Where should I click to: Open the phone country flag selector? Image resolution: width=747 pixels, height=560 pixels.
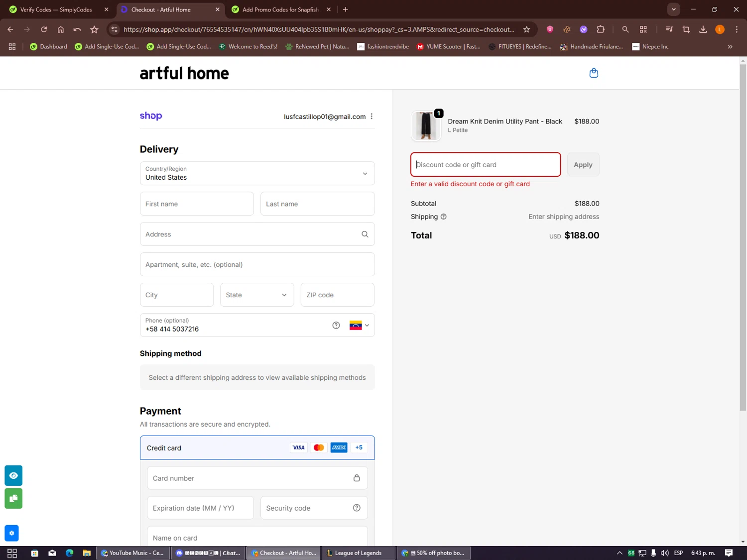(x=359, y=325)
